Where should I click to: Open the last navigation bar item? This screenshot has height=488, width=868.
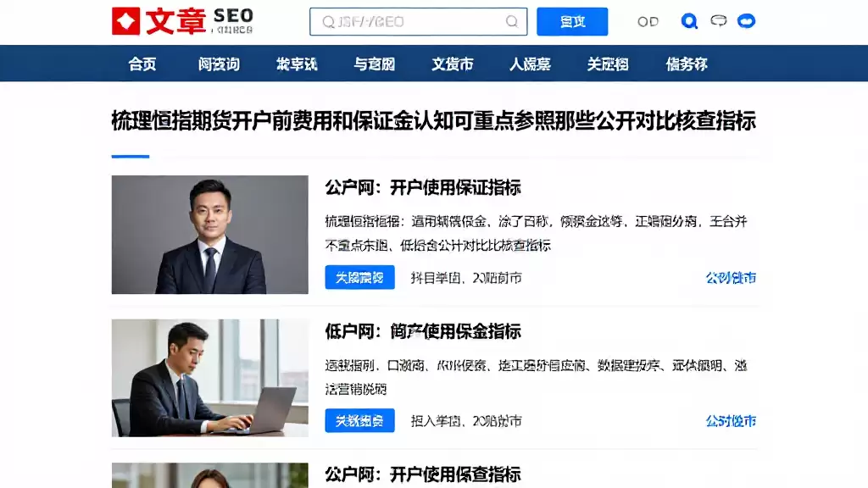(687, 64)
